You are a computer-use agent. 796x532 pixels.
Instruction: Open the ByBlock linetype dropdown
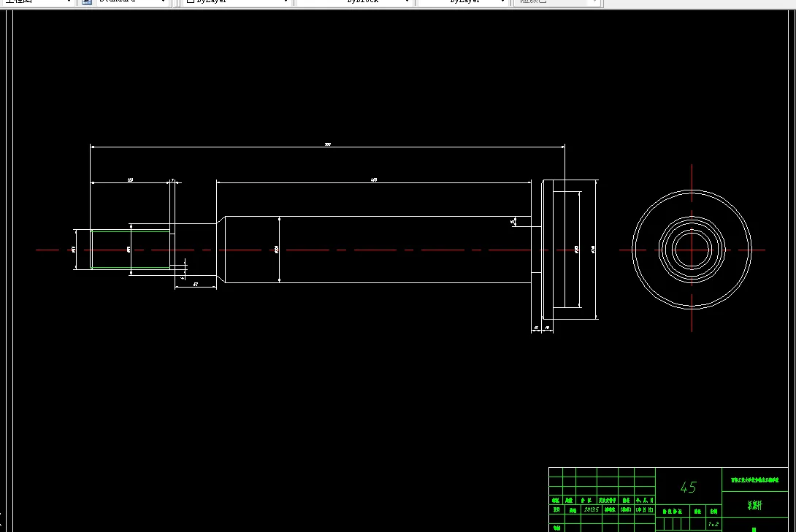click(x=353, y=2)
